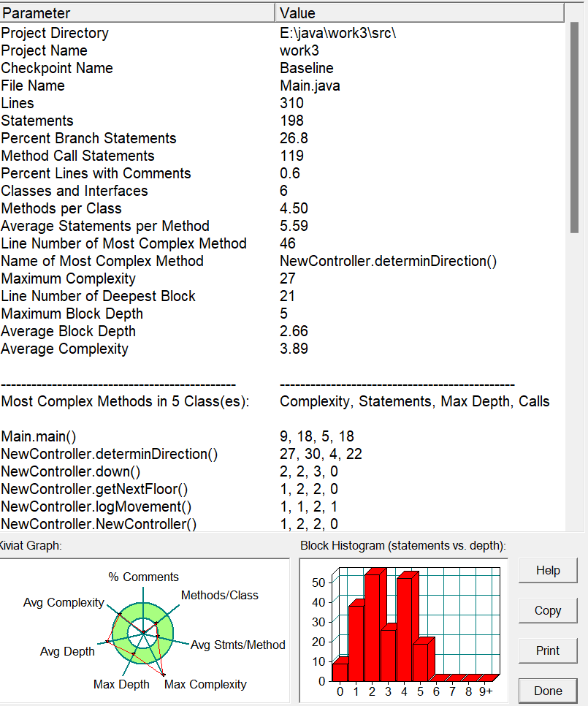Image resolution: width=588 pixels, height=706 pixels.
Task: Select the Average Block Depth row
Action: coord(283,331)
